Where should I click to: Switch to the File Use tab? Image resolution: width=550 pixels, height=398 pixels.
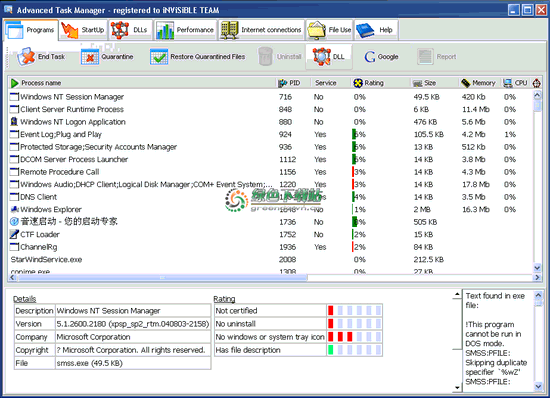(329, 30)
